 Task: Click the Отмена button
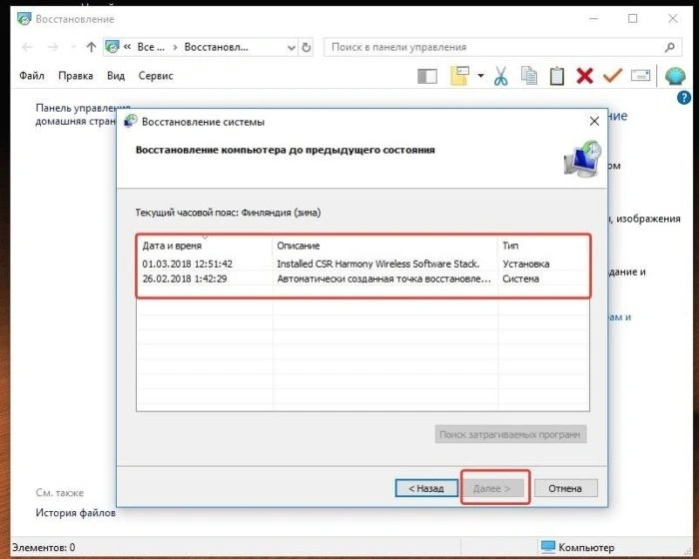pyautogui.click(x=565, y=488)
